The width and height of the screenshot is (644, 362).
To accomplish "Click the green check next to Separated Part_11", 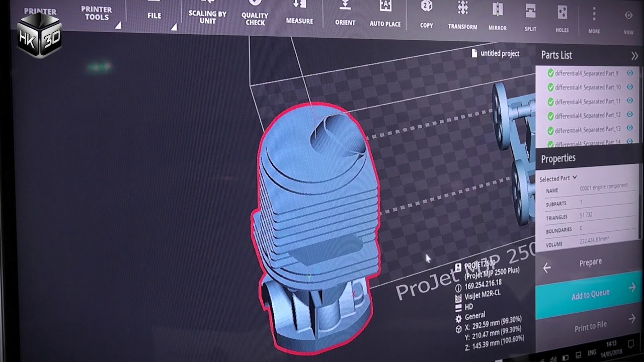I will (x=550, y=102).
